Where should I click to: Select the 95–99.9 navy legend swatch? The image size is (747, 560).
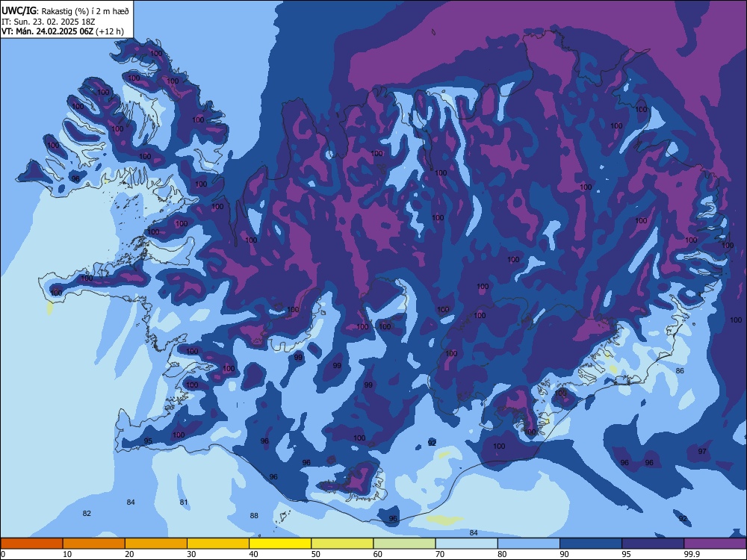653,544
